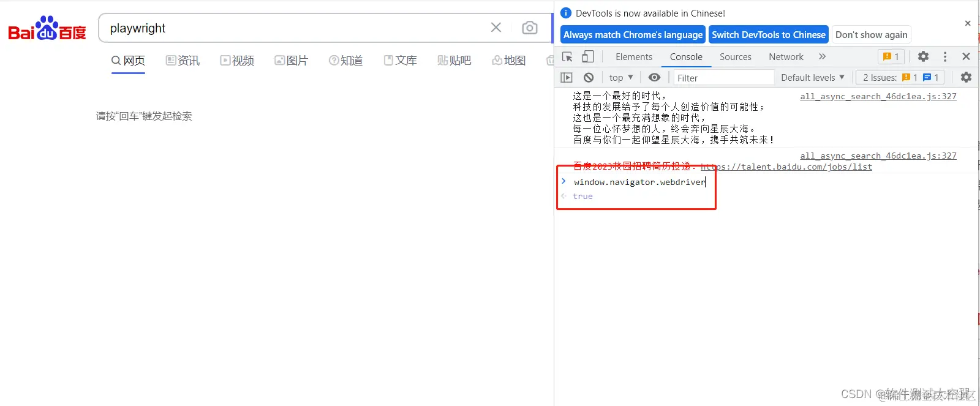Open the 知道 tab
The height and width of the screenshot is (406, 980).
pyautogui.click(x=345, y=61)
